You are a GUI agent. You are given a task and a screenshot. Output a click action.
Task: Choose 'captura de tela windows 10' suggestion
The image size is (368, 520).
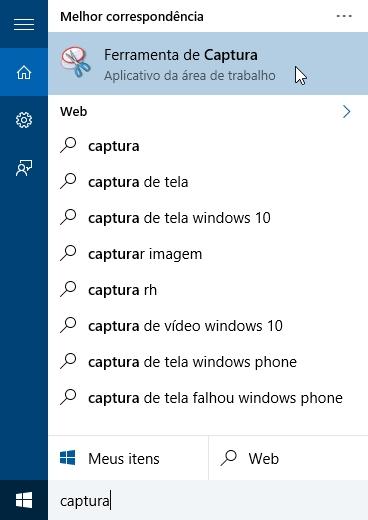(208, 218)
